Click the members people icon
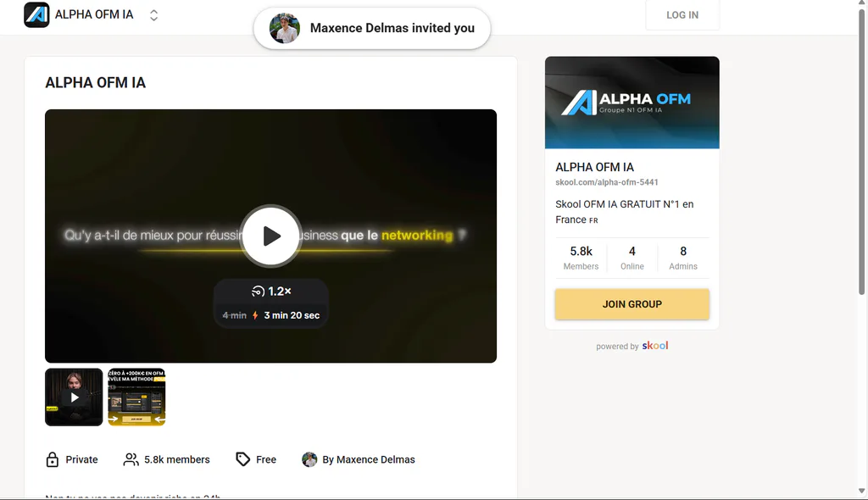868x500 pixels. [131, 459]
